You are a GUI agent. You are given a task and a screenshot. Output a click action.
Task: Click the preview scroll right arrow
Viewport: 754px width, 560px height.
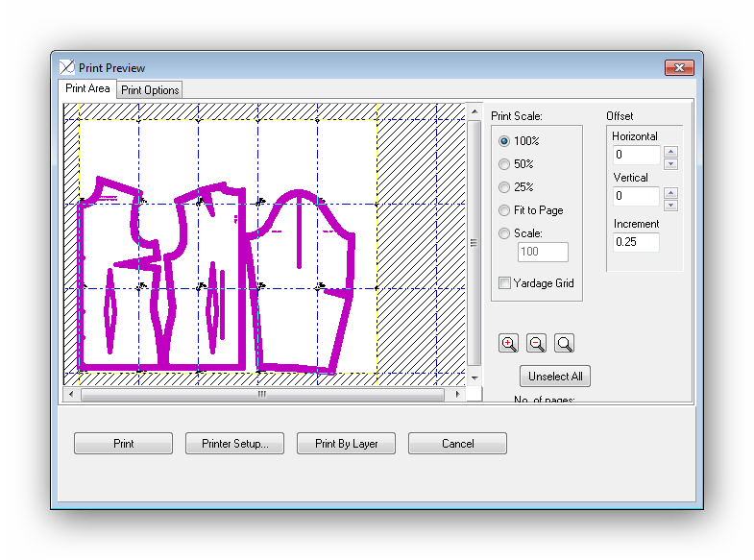(457, 394)
